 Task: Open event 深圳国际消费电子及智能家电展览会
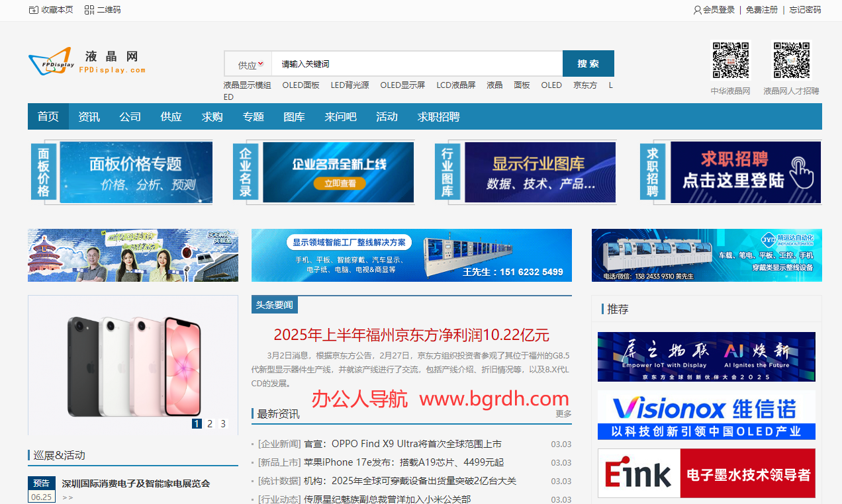tap(136, 483)
